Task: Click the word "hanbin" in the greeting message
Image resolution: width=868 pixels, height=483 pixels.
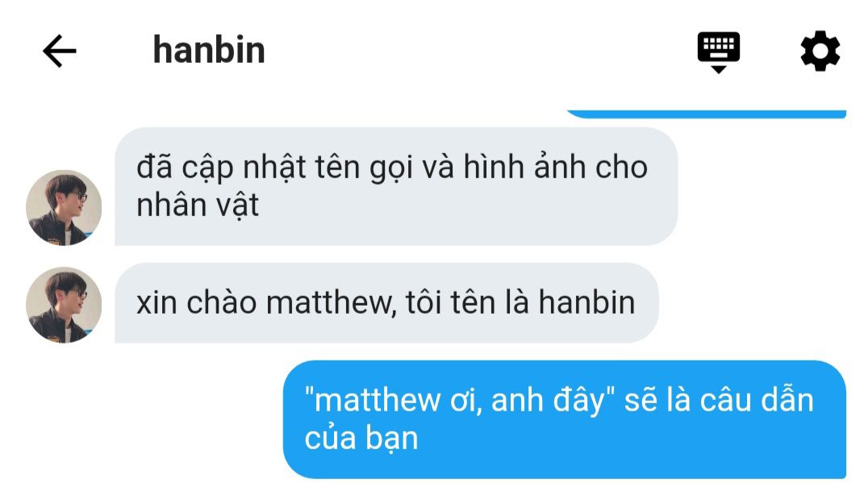Action: pos(586,302)
